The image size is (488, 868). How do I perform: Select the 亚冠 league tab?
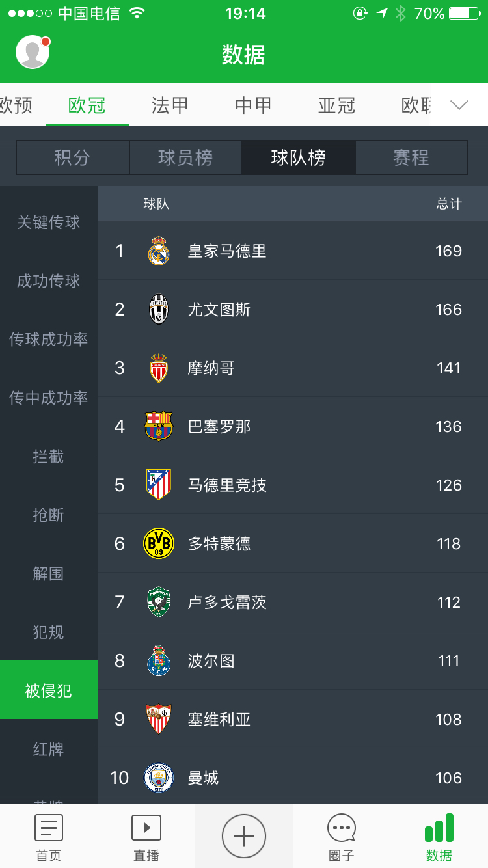pos(336,105)
